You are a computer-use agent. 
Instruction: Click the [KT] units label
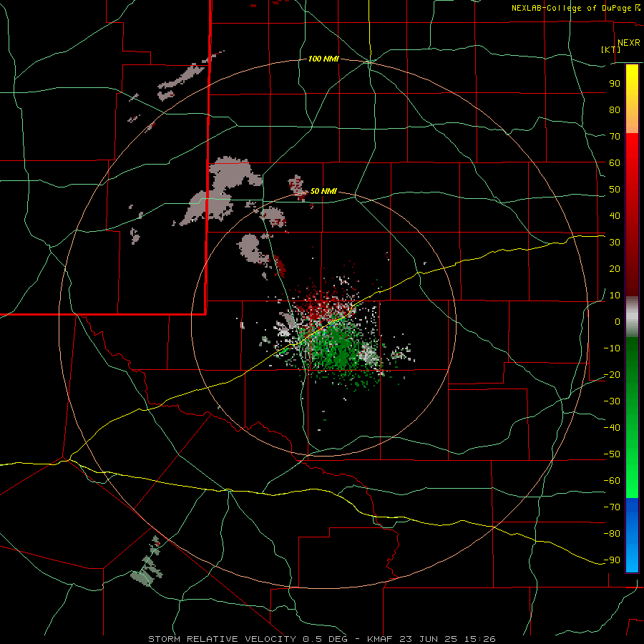pos(611,49)
